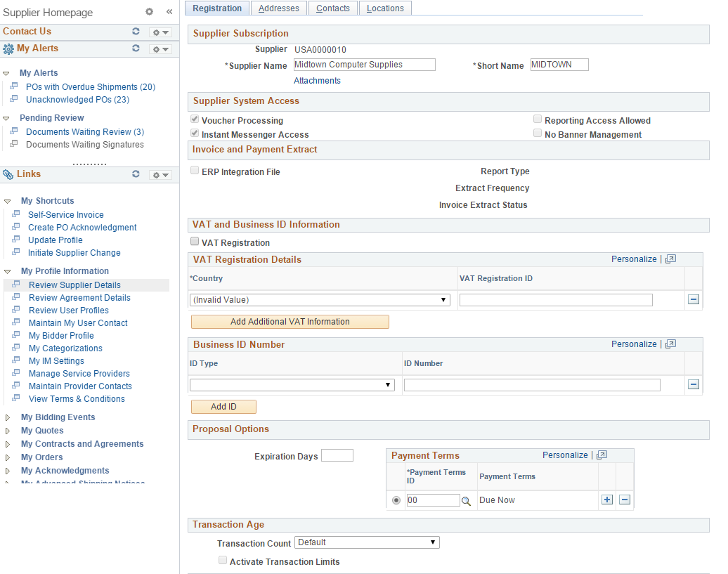Click icon beside Review Supplier Details

16,284
